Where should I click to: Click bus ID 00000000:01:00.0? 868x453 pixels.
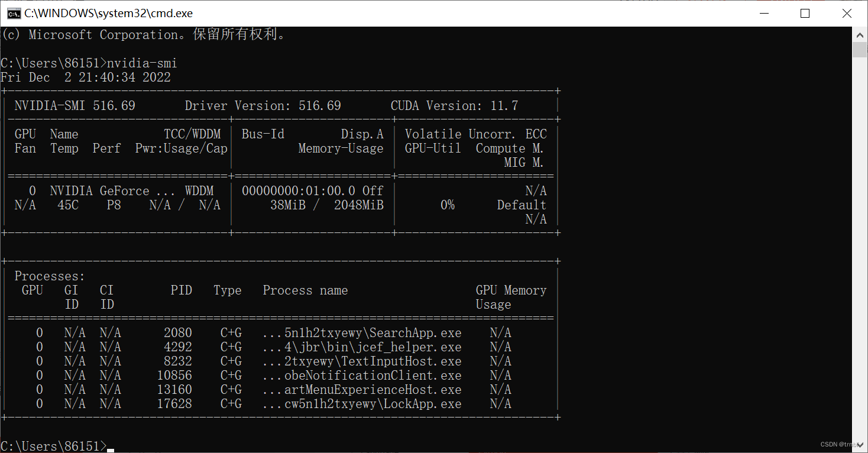[299, 191]
